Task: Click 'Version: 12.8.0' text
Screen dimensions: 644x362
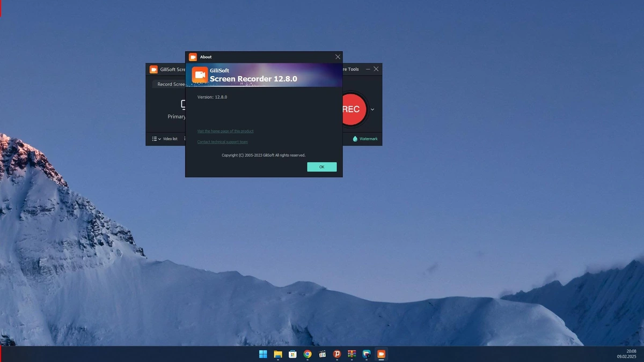Action: click(x=213, y=97)
